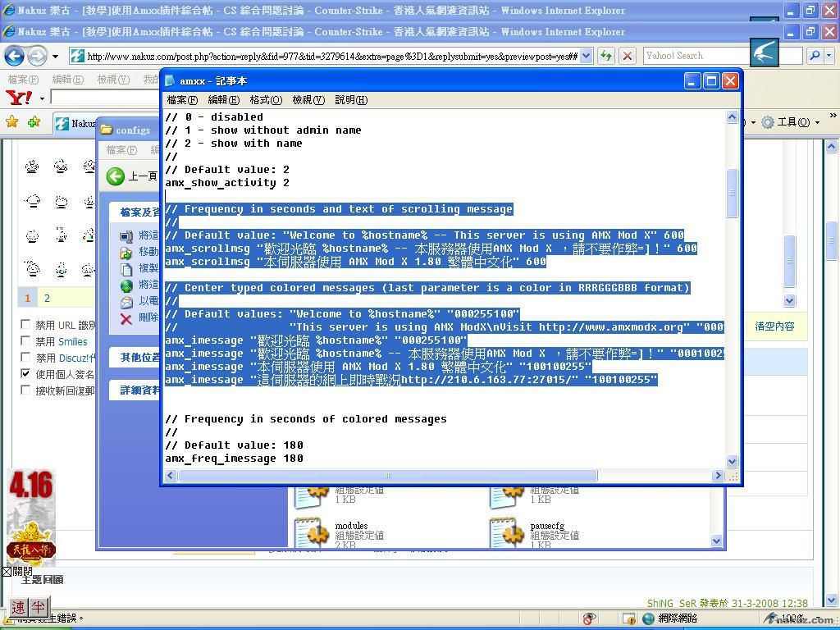Open the 格式 menu in Notepad
Viewport: 840px width, 630px height.
pos(265,100)
